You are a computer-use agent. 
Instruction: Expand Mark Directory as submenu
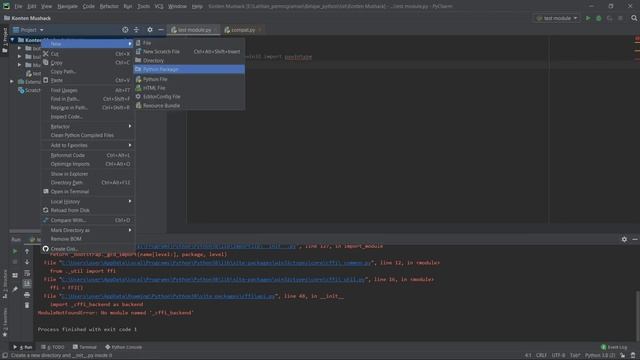point(88,230)
